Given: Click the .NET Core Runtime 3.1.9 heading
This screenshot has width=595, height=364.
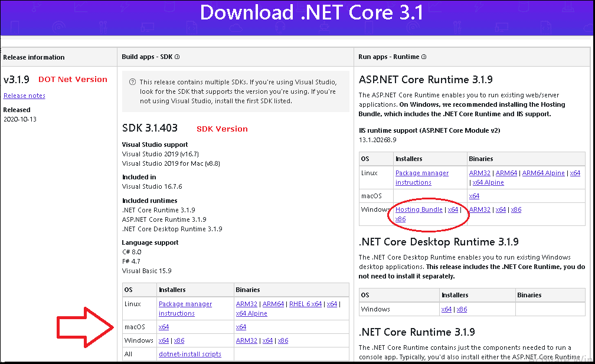Looking at the screenshot, I should (417, 332).
